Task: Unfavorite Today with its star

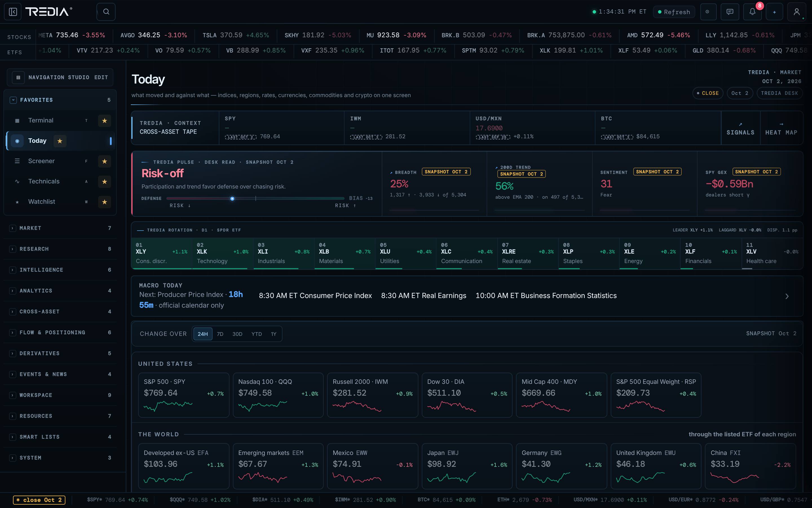Action: [x=60, y=141]
